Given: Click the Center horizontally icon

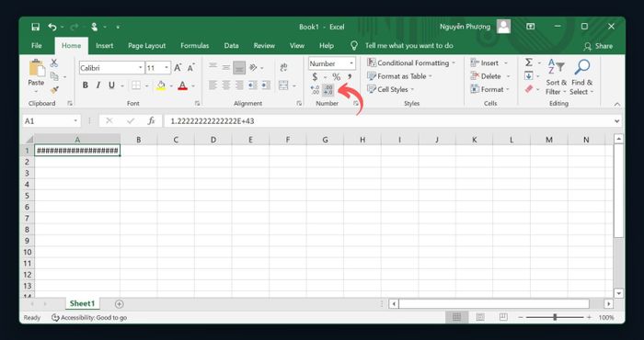Looking at the screenshot, I should 226,85.
